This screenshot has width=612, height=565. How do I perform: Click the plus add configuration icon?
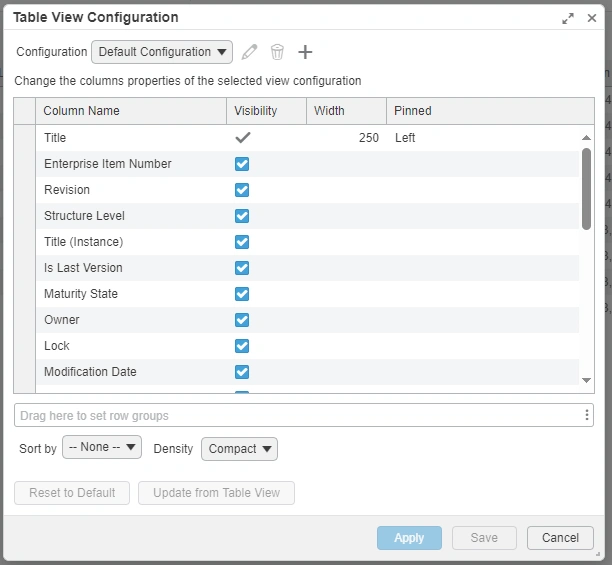click(x=306, y=52)
